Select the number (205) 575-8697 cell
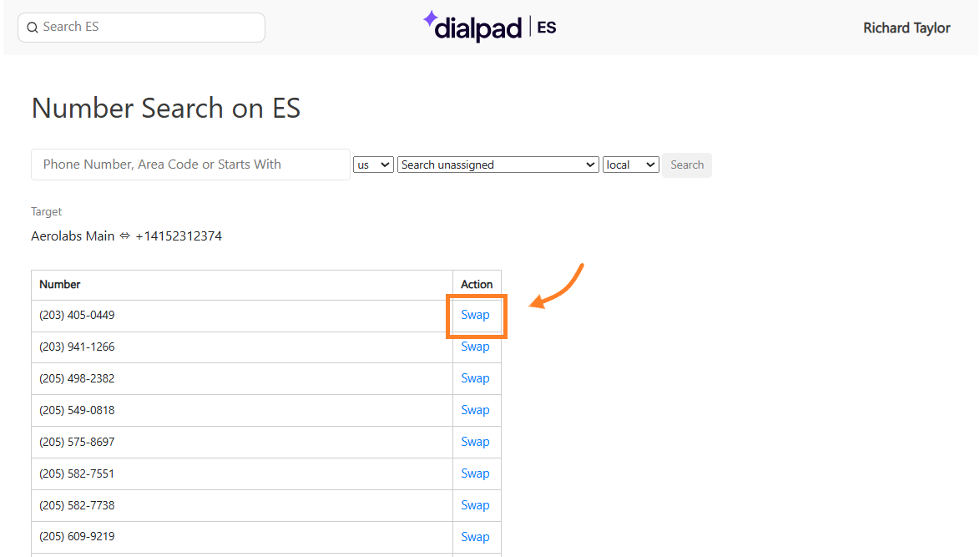The width and height of the screenshot is (980, 557). (x=242, y=443)
